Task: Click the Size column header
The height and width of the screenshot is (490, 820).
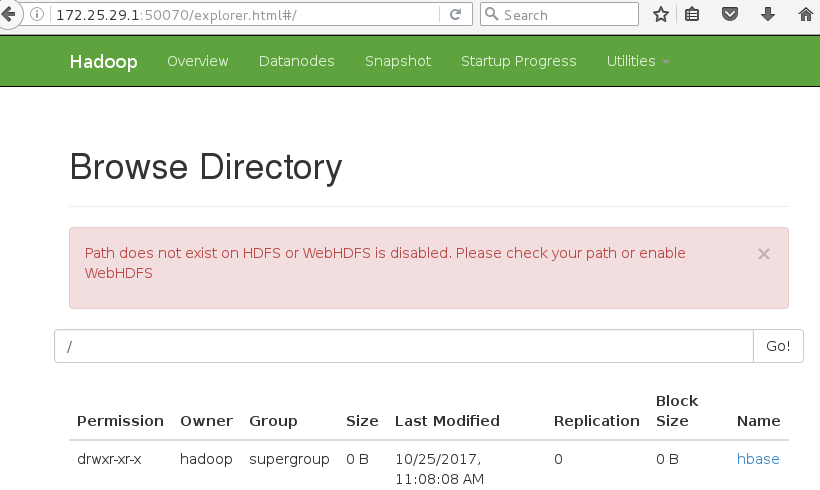Action: click(x=362, y=421)
